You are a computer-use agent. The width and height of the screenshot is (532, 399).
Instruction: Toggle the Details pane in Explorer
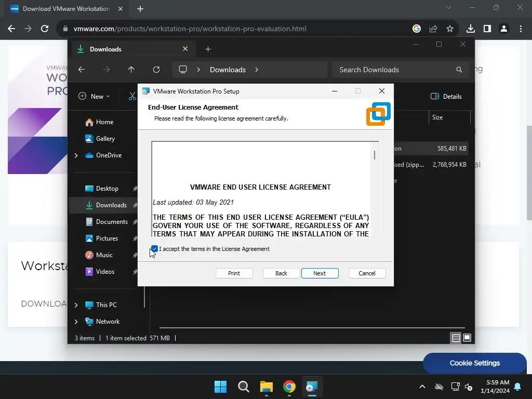click(x=446, y=96)
